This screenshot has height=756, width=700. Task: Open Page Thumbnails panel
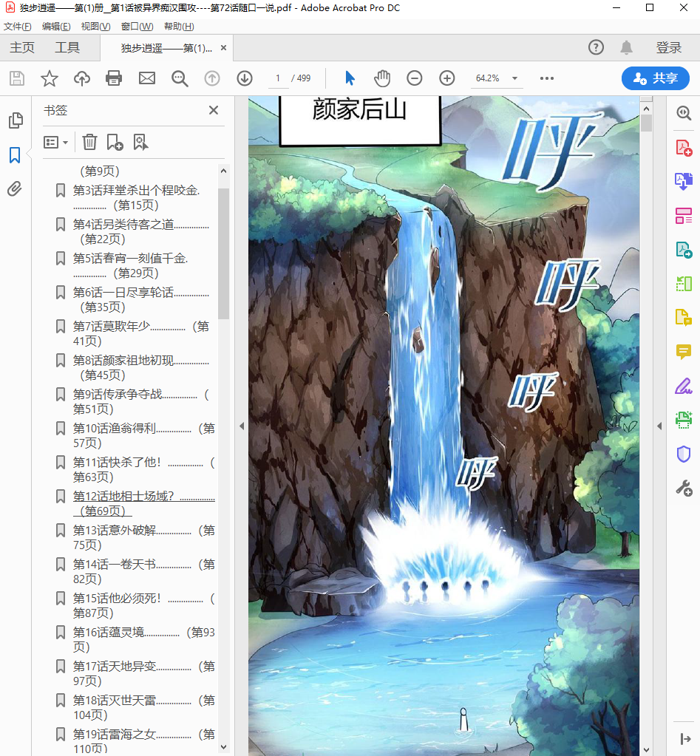click(16, 120)
